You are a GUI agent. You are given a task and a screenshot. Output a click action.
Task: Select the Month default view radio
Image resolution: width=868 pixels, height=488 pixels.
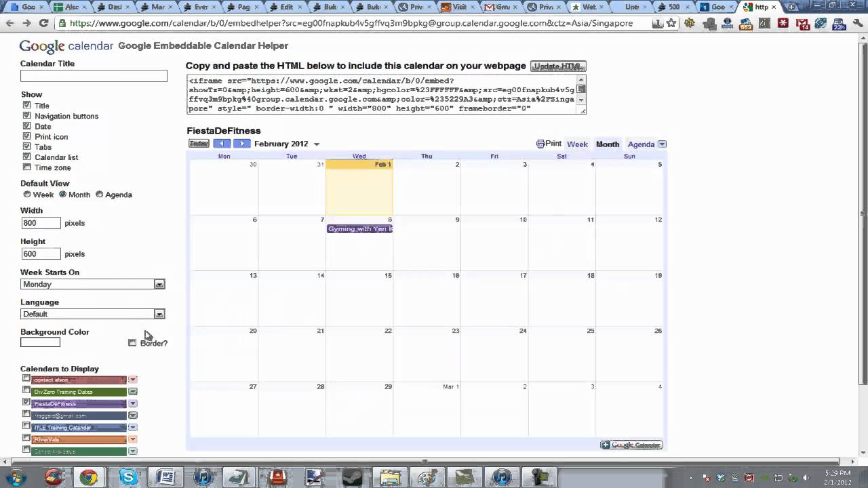pos(62,195)
